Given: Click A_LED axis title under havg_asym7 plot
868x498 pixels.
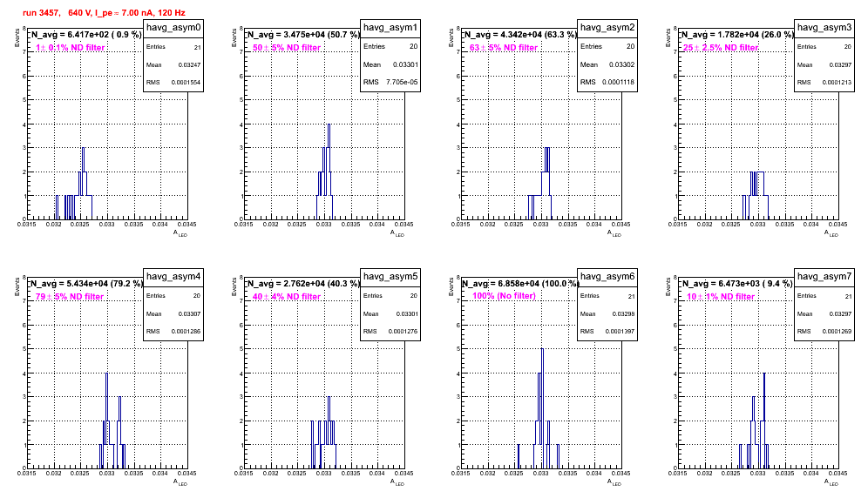Looking at the screenshot, I should point(831,482).
